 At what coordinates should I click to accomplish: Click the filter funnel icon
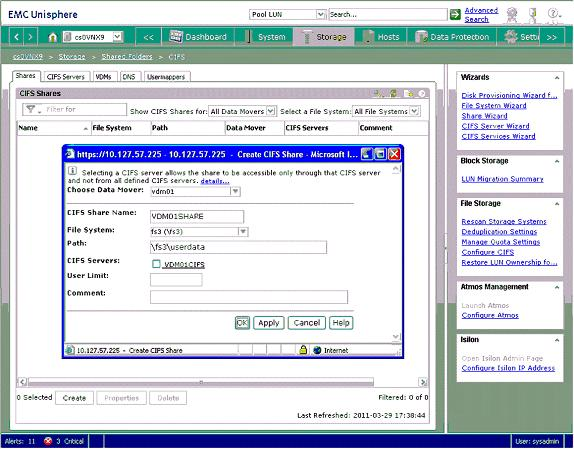tap(31, 109)
